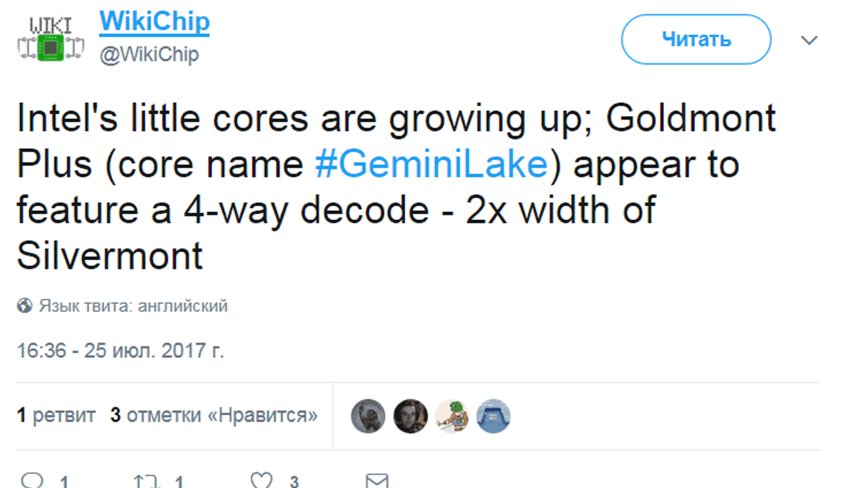Like the tweet with the heart icon

pyautogui.click(x=261, y=480)
